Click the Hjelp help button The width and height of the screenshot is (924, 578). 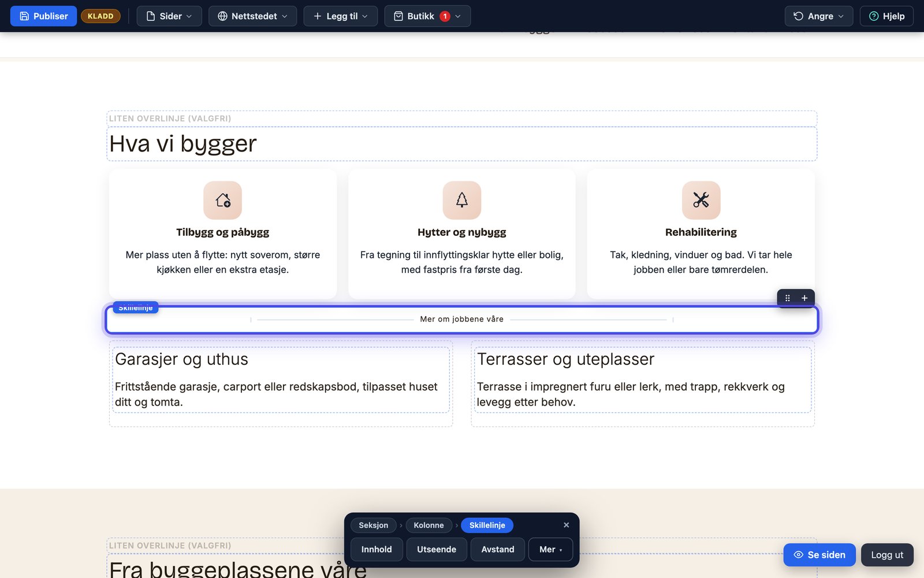(x=886, y=16)
